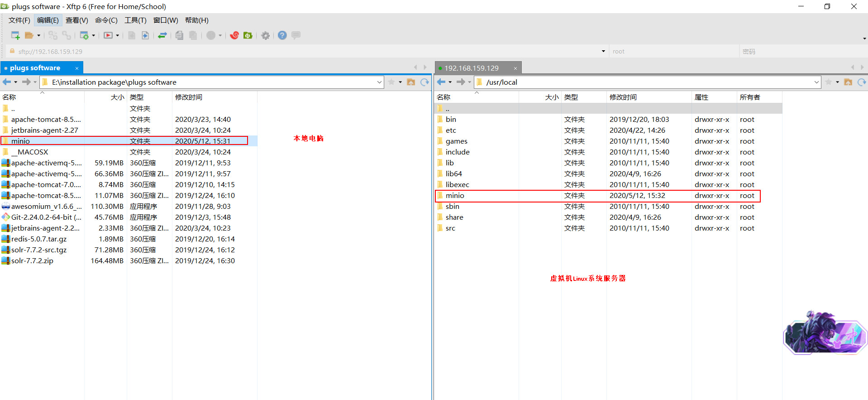This screenshot has height=400, width=868.
Task: Go back in the remote pane
Action: click(x=441, y=82)
